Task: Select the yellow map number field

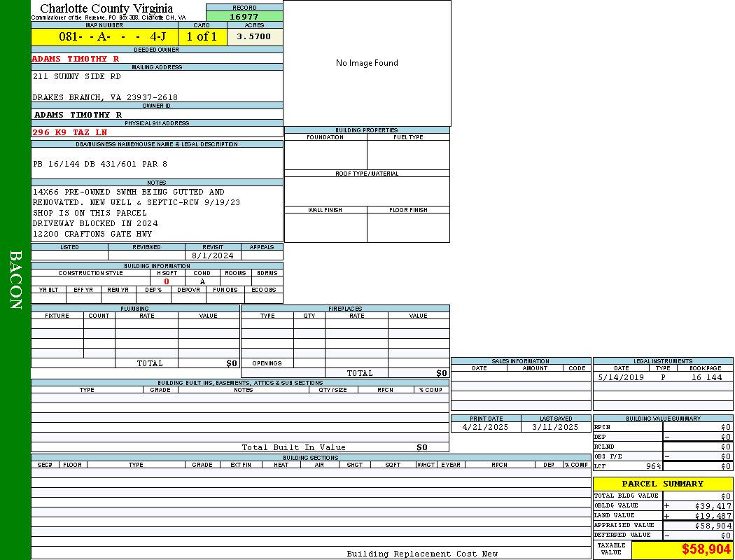Action: point(104,37)
